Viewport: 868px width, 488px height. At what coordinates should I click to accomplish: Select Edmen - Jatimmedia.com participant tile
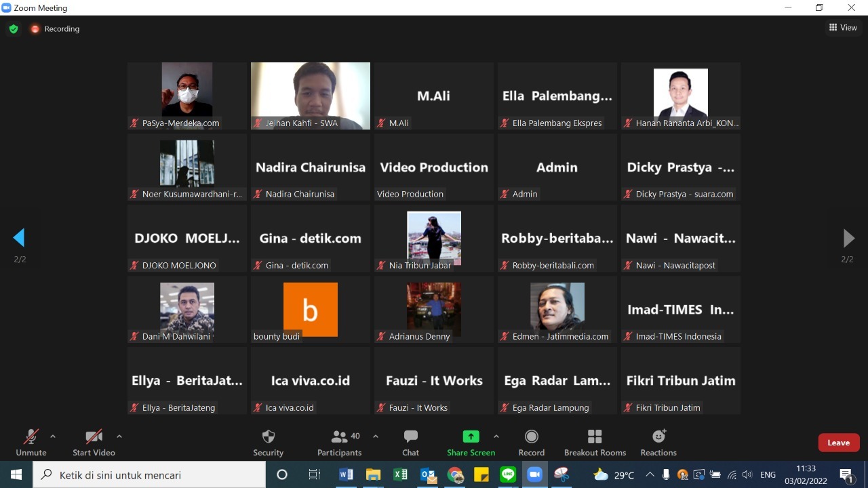point(557,309)
